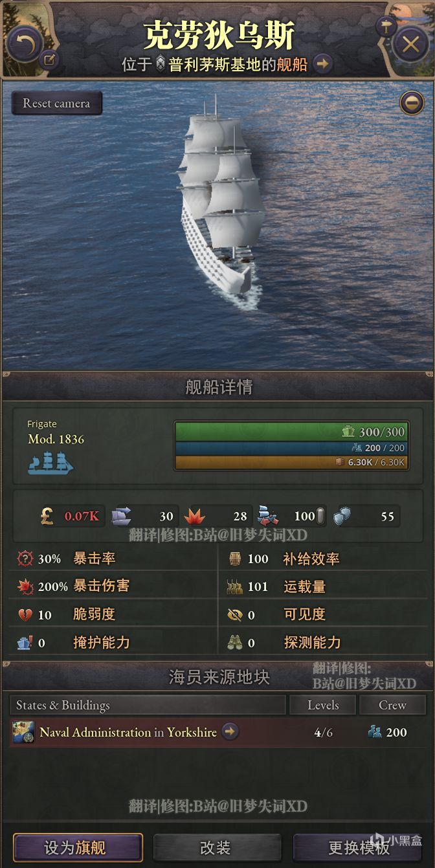Sort by Crew column header
The width and height of the screenshot is (435, 868).
click(392, 705)
